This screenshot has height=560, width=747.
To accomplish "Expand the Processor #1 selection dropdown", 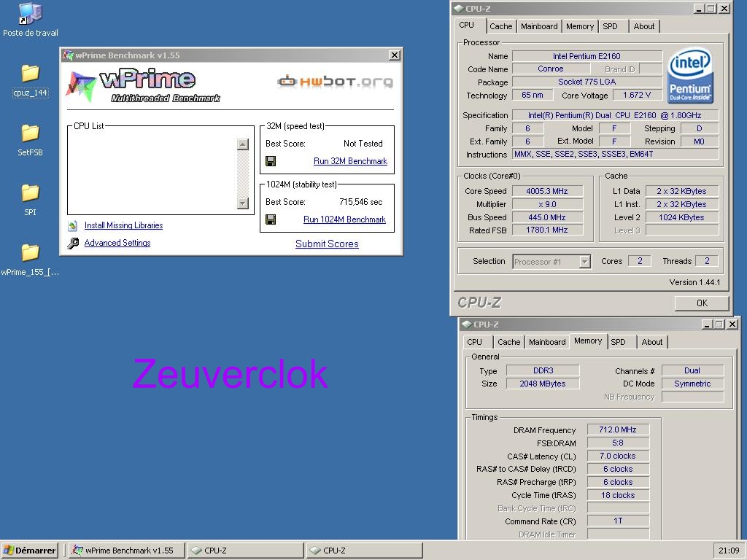I will [x=585, y=262].
